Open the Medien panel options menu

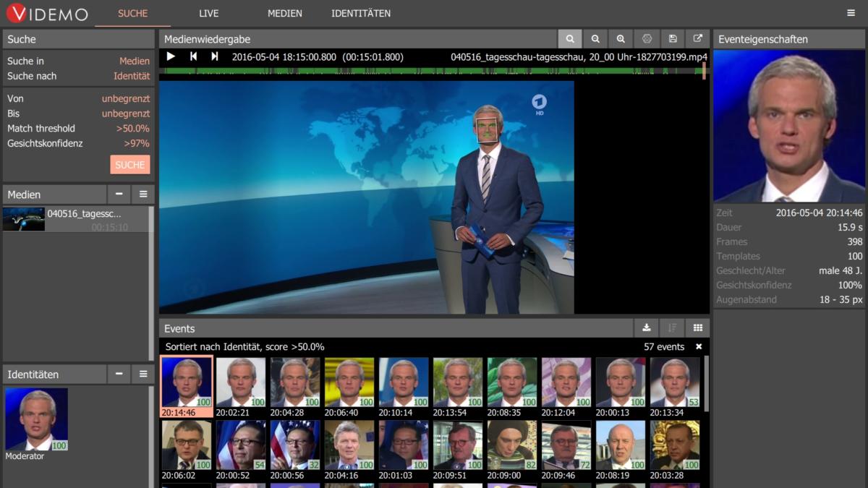coord(142,194)
